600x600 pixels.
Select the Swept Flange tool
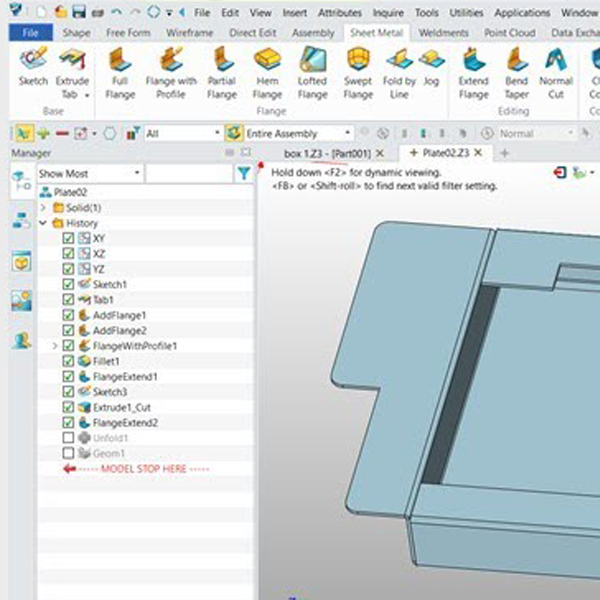click(357, 72)
